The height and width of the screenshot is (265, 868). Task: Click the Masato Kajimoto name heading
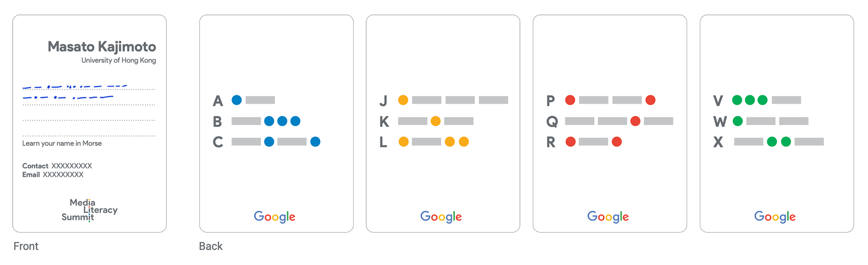click(102, 46)
